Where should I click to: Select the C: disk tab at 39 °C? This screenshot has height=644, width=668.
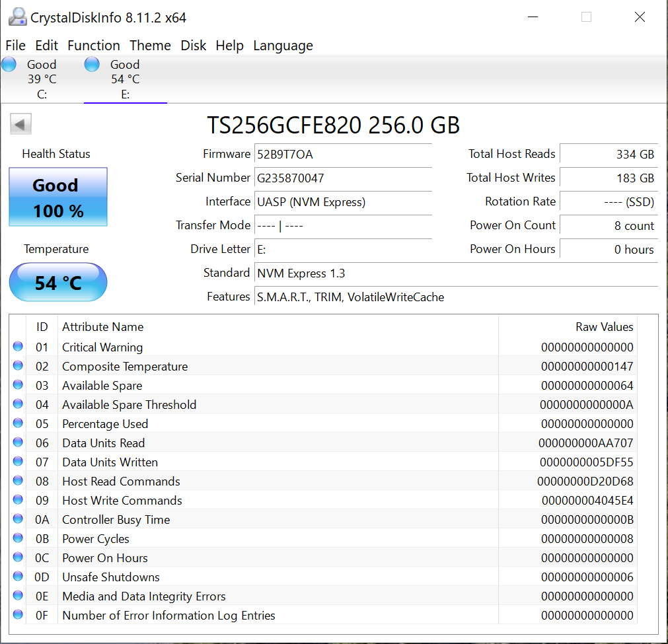click(42, 79)
